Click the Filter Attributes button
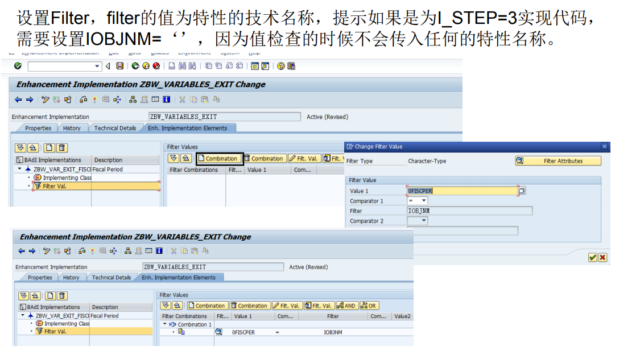The image size is (644, 354). pos(563,160)
